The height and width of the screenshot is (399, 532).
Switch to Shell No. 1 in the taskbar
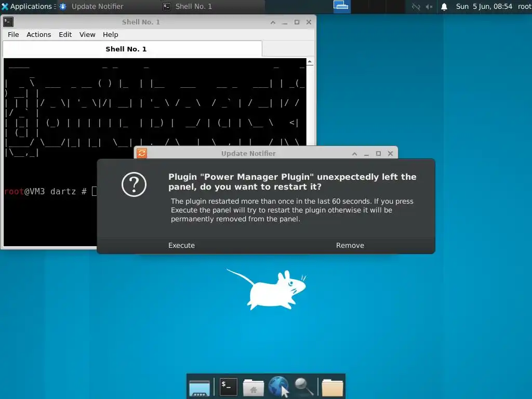[212, 6]
